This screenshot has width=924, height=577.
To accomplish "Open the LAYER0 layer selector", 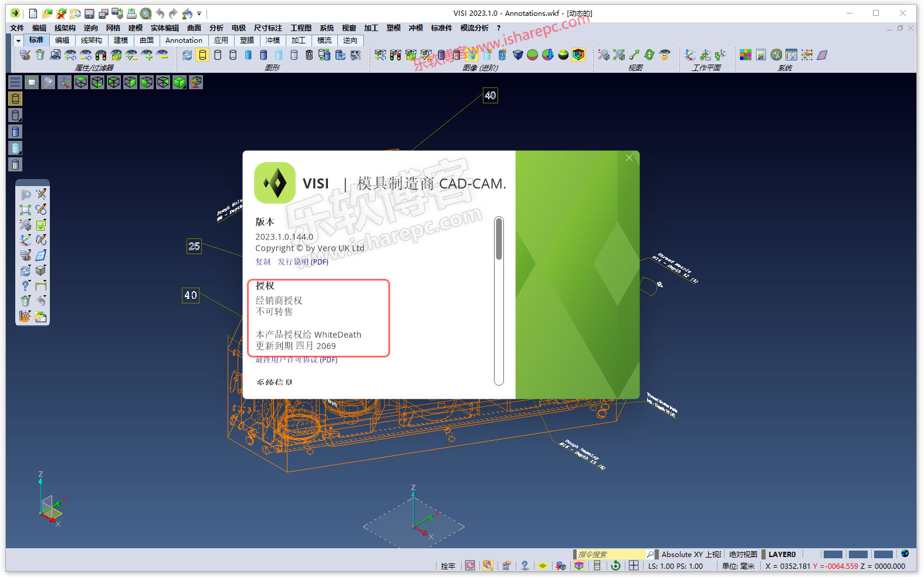I will [782, 554].
